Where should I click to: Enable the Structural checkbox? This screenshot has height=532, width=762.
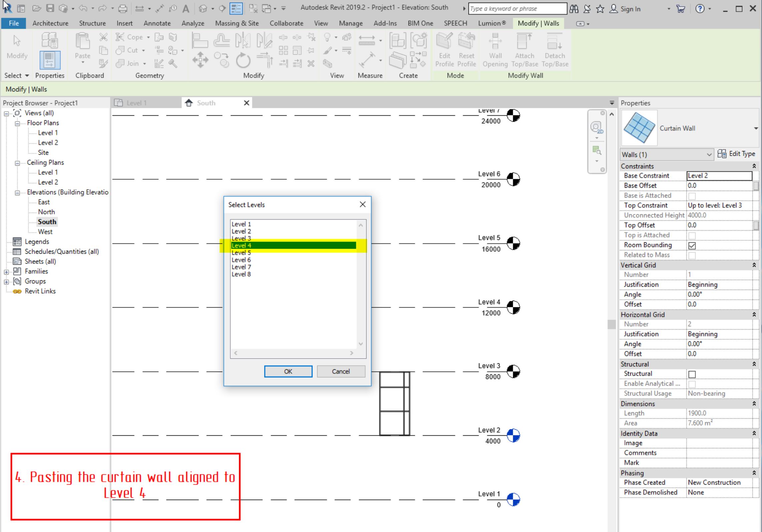[692, 374]
